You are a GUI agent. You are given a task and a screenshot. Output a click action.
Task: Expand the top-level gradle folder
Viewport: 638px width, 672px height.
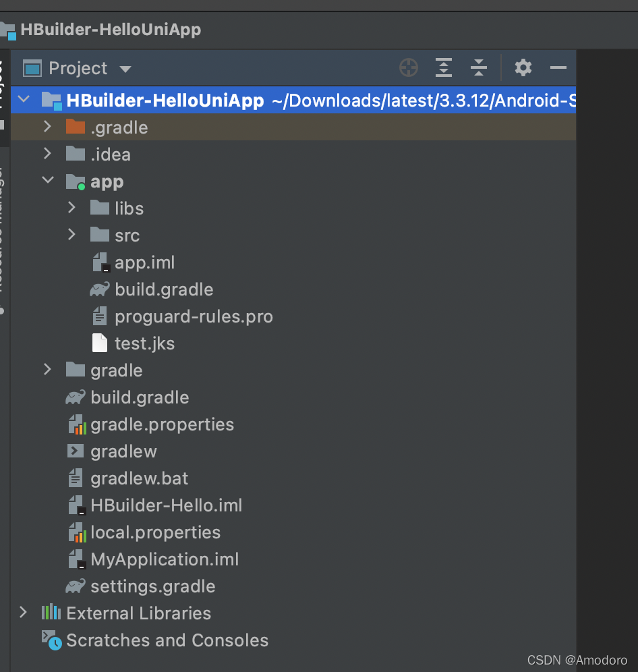47,370
